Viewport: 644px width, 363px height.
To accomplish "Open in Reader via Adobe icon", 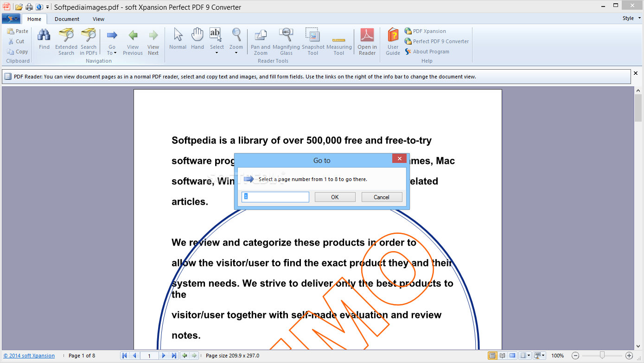I will click(x=367, y=42).
